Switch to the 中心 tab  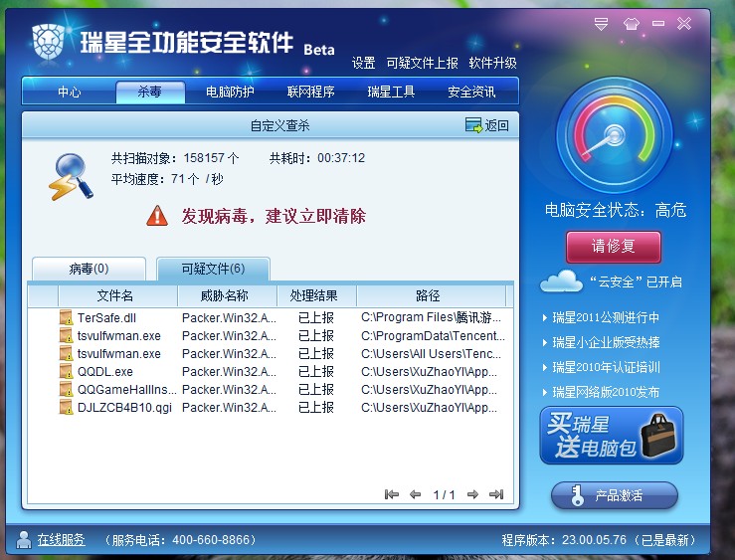tap(70, 92)
